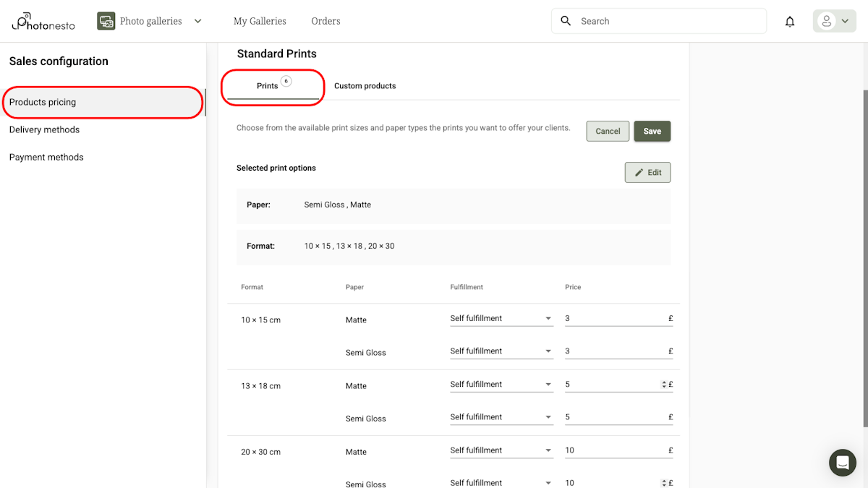Click the Photonesto logo
The width and height of the screenshot is (868, 488).
tap(43, 21)
